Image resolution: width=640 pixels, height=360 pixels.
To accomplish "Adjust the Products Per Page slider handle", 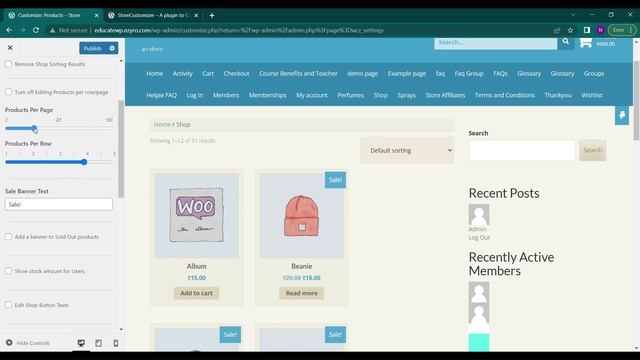I will [x=34, y=128].
